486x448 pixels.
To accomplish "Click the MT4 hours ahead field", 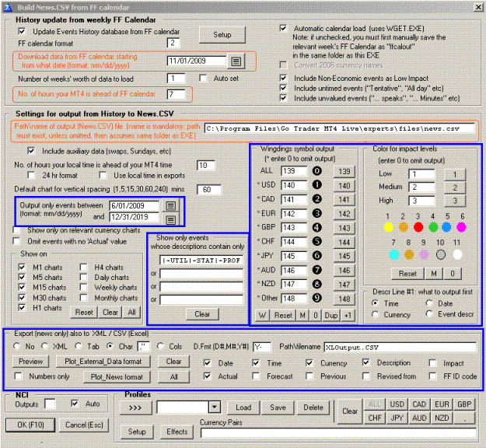I will (176, 94).
